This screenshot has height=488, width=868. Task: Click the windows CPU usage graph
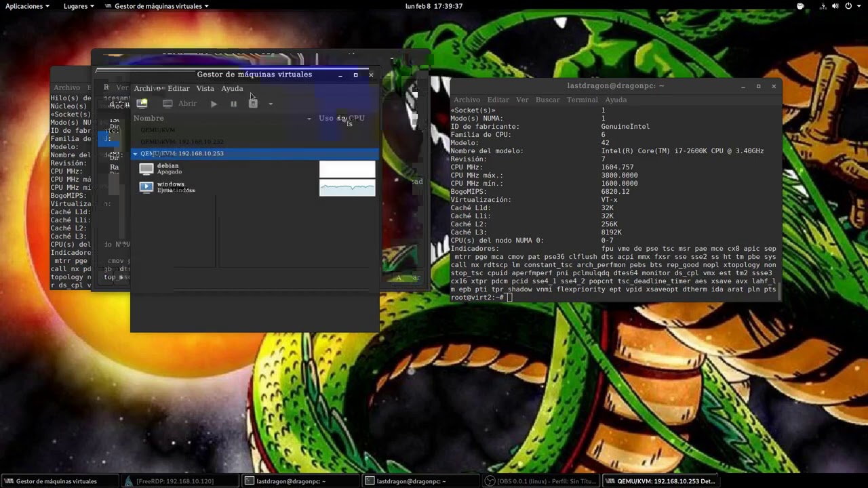tap(347, 188)
